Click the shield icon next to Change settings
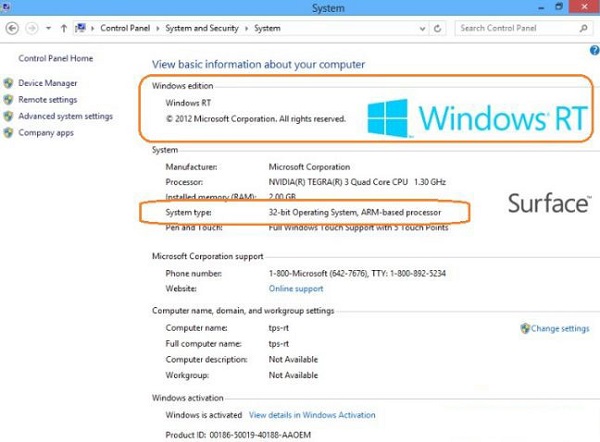 pyautogui.click(x=525, y=328)
